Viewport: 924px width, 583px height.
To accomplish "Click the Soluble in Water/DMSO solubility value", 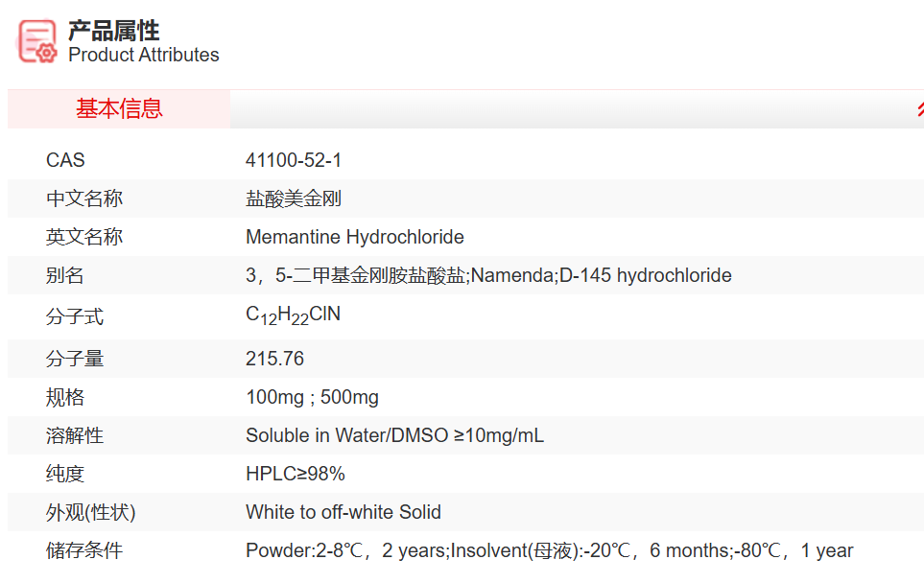I will [x=394, y=435].
